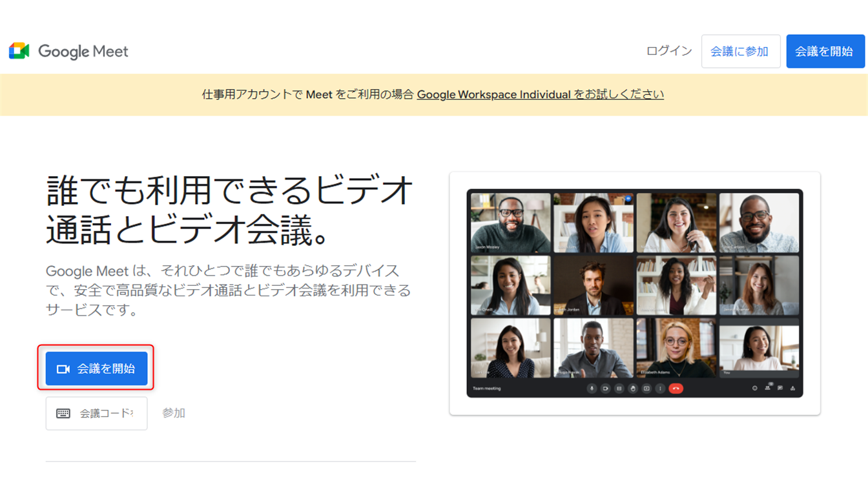Click the greyed 参加 join text
Image resolution: width=868 pixels, height=495 pixels.
pyautogui.click(x=174, y=413)
